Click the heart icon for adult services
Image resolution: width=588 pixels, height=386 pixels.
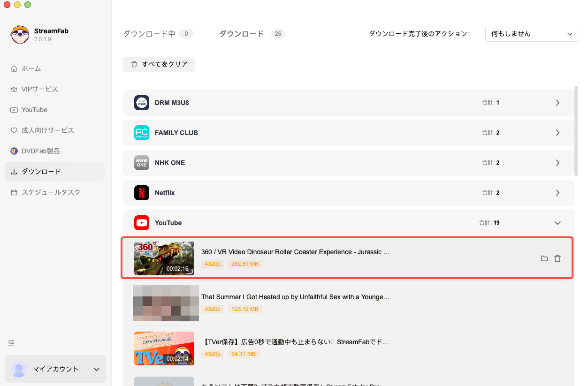pyautogui.click(x=14, y=130)
